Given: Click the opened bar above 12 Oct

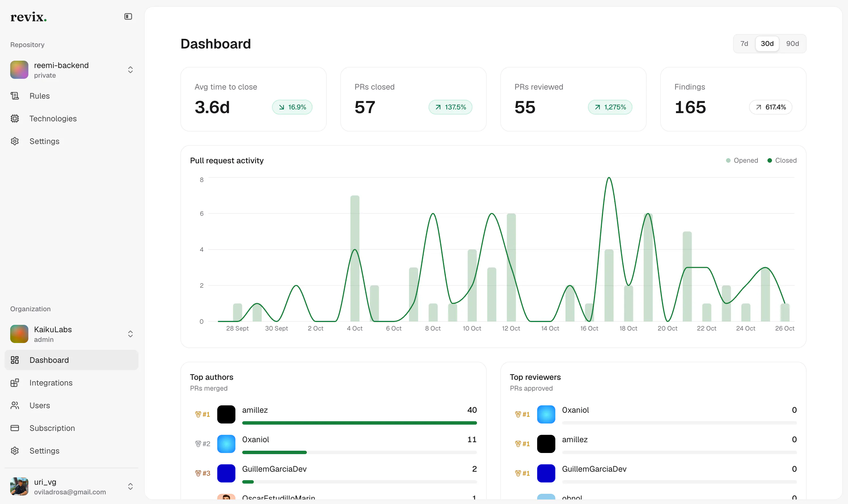Looking at the screenshot, I should click(511, 267).
